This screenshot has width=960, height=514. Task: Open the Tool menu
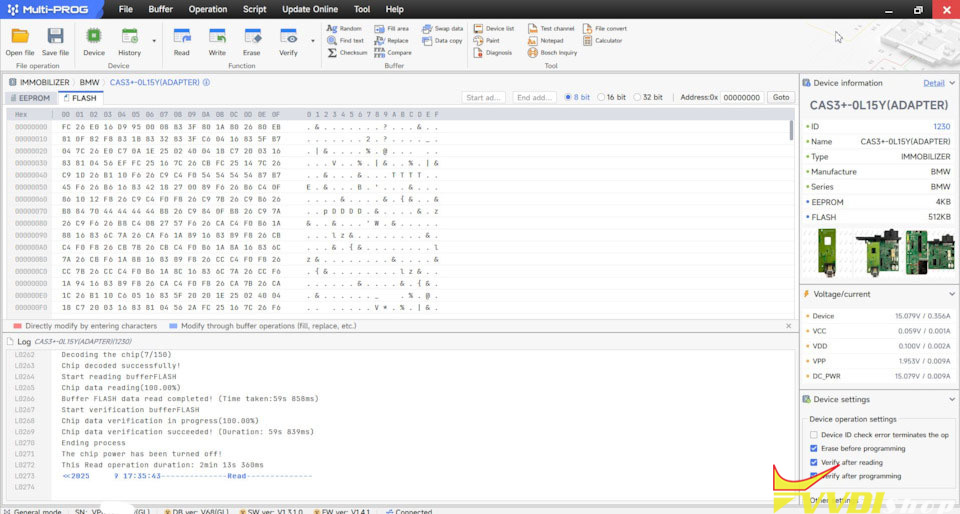362,9
